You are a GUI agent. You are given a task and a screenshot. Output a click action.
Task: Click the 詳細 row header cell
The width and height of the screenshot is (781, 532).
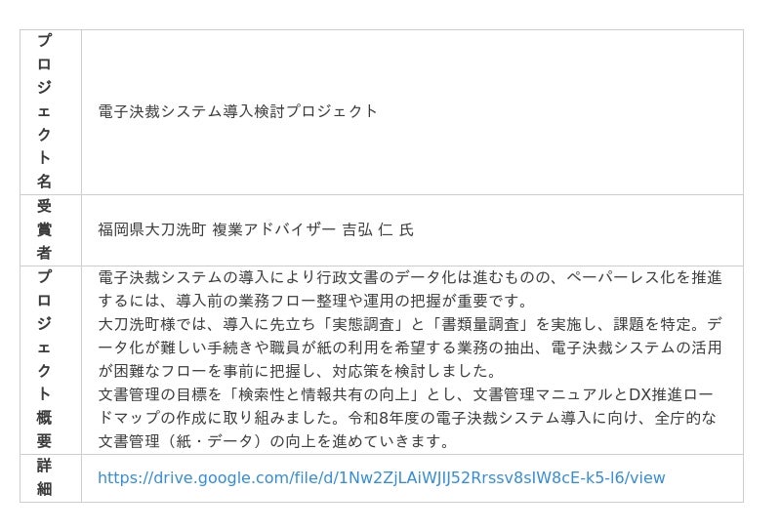click(45, 477)
